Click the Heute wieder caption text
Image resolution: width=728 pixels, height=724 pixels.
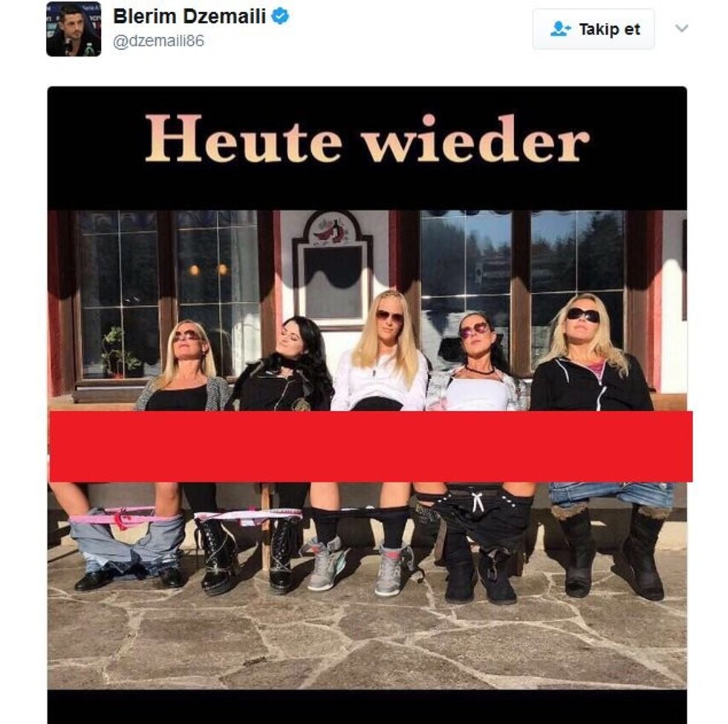(x=367, y=139)
